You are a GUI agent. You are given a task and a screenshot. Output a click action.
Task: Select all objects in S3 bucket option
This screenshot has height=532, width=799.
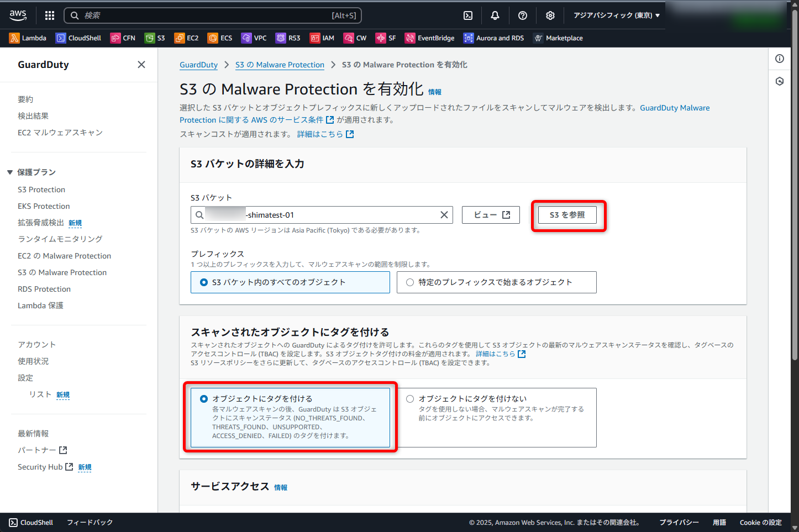point(290,282)
